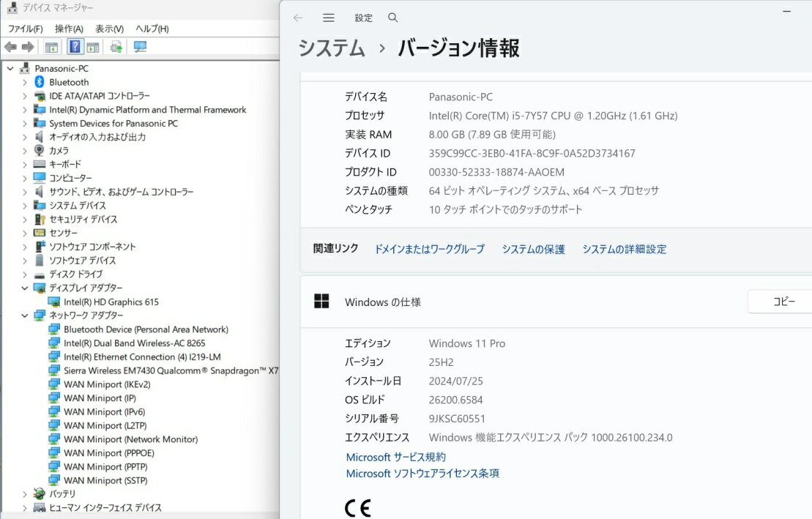Image resolution: width=812 pixels, height=519 pixels.
Task: Click the update driver toolbar icon
Action: click(x=116, y=47)
